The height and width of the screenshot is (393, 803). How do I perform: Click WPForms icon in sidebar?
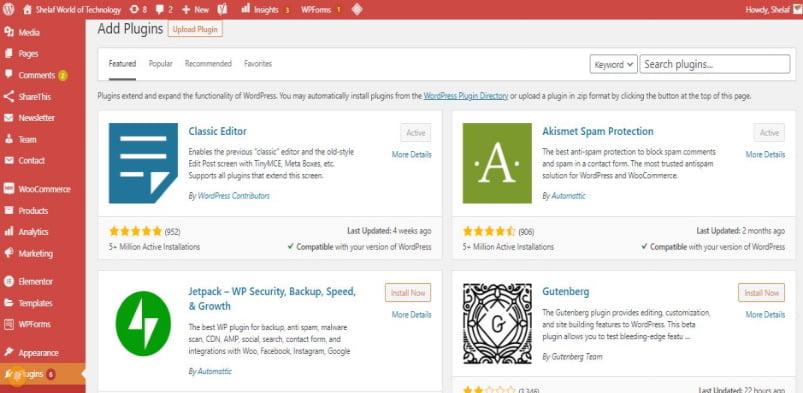point(9,324)
